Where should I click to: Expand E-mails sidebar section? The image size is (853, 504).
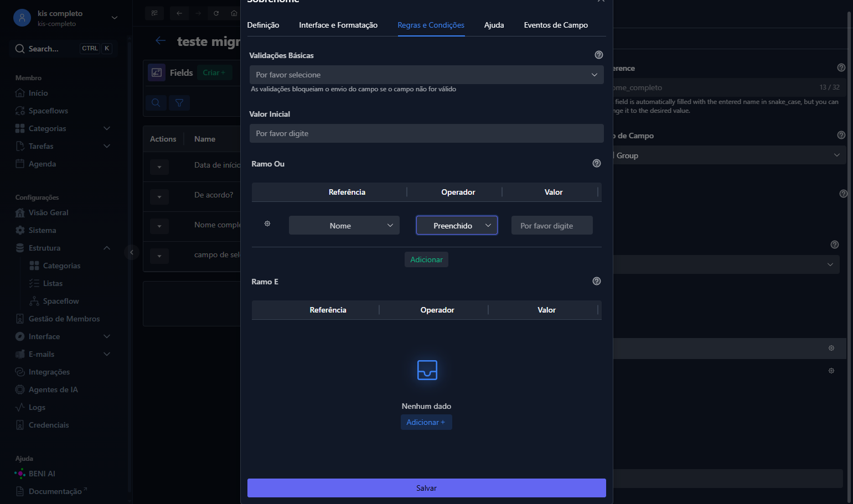(x=107, y=354)
